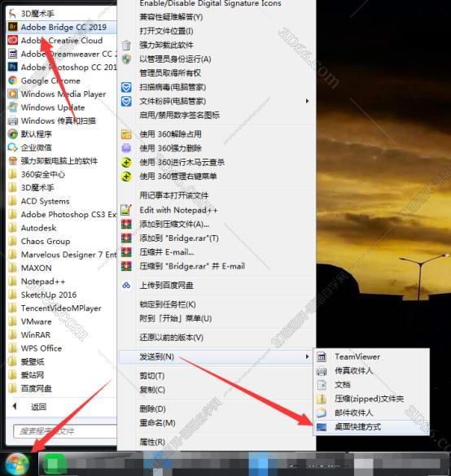The image size is (451, 476).
Task: Select 压缩并 E-mail... entry
Action: [166, 252]
